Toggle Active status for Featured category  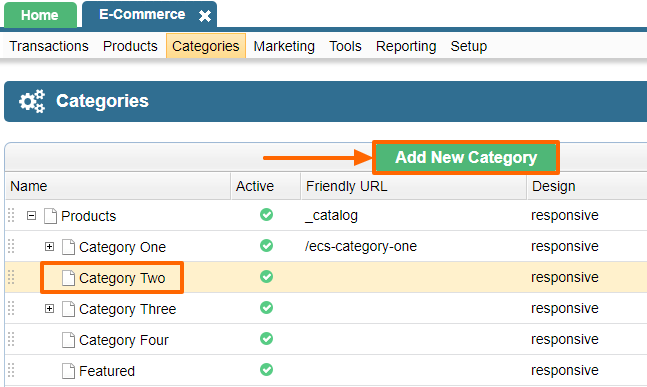pos(267,369)
